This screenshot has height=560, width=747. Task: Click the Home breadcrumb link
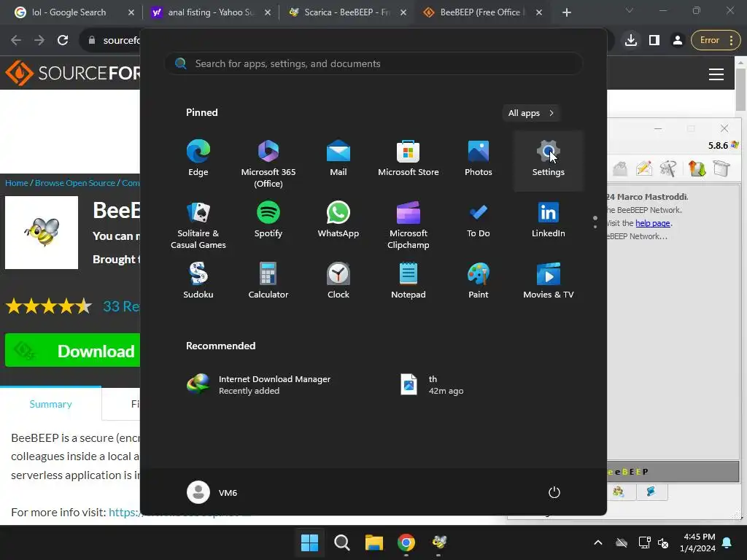[x=16, y=183]
